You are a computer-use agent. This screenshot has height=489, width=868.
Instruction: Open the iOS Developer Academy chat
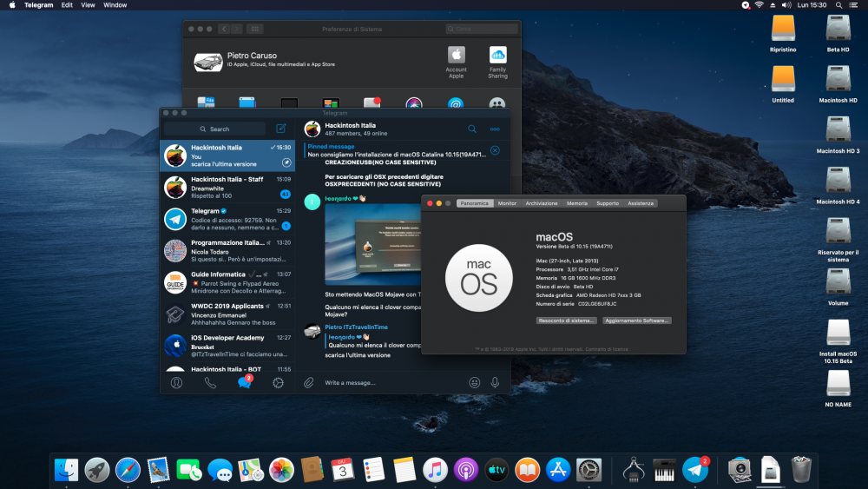(x=227, y=345)
